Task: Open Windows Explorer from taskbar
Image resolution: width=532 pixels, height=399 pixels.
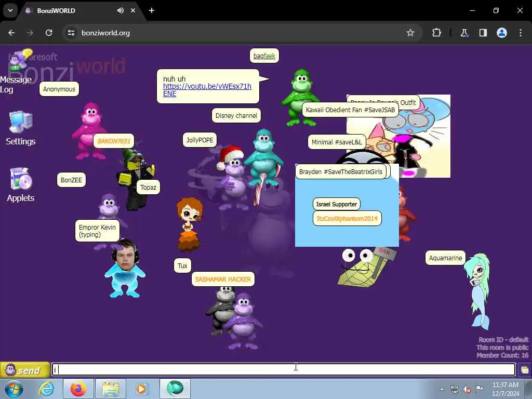Action: [x=111, y=389]
